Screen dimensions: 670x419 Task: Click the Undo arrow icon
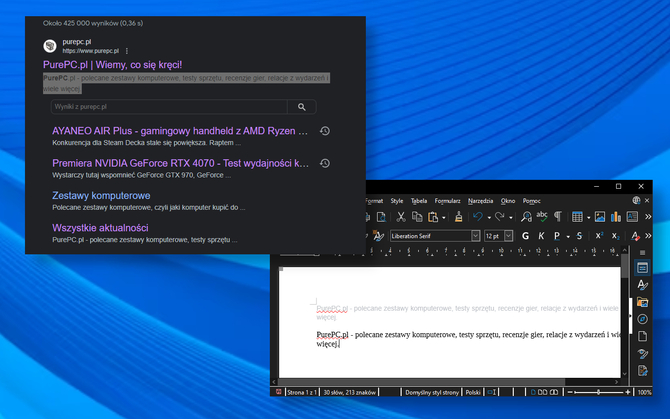click(478, 217)
